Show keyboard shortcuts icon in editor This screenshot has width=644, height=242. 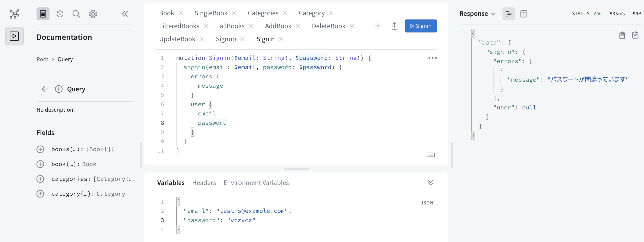(x=430, y=155)
